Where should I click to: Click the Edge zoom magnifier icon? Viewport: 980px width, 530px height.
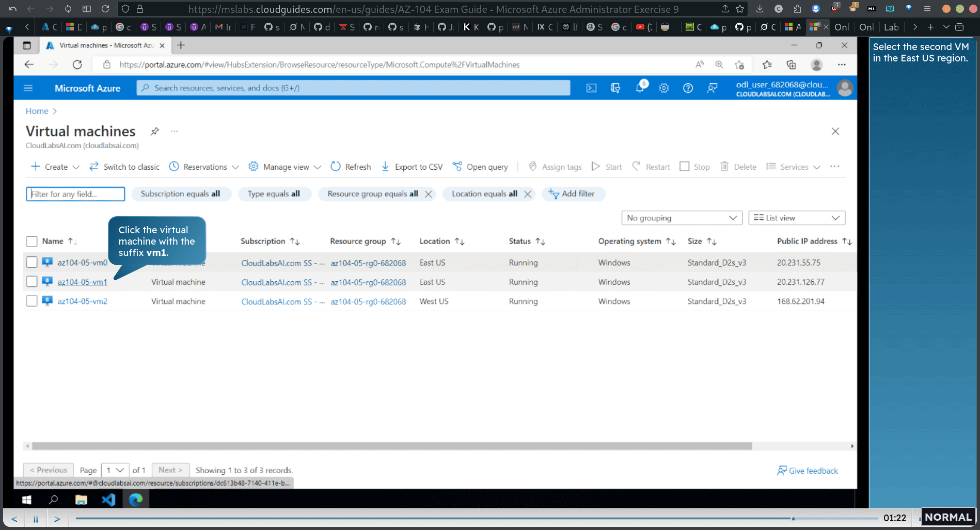719,65
